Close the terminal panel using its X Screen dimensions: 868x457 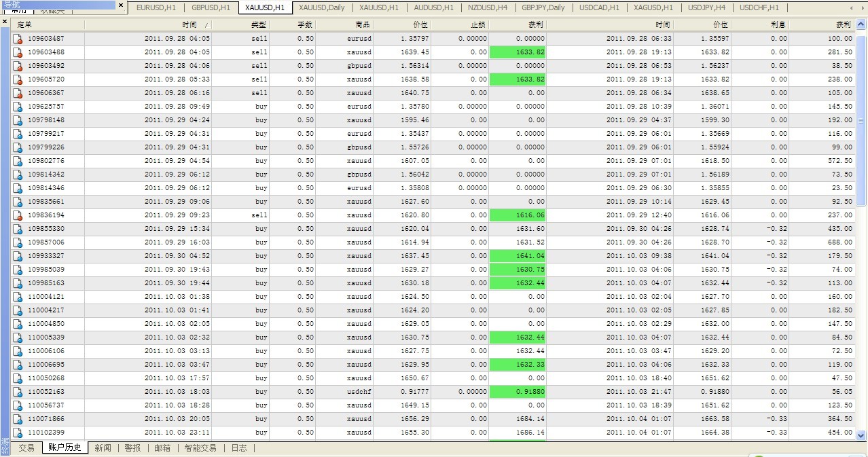click(5, 22)
